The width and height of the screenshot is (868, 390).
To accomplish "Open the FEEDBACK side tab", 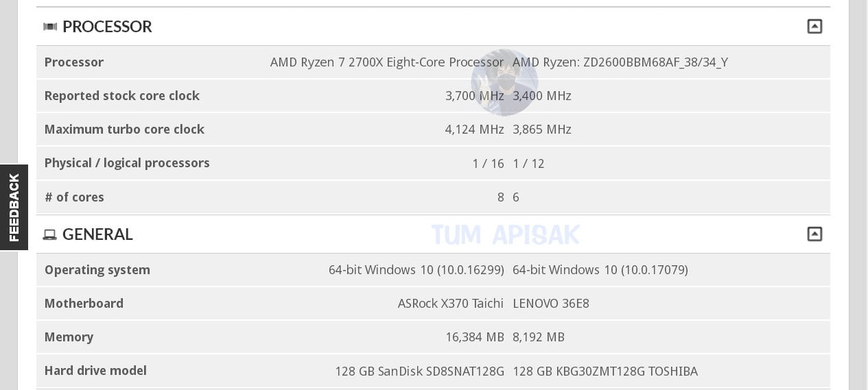I will pos(14,207).
